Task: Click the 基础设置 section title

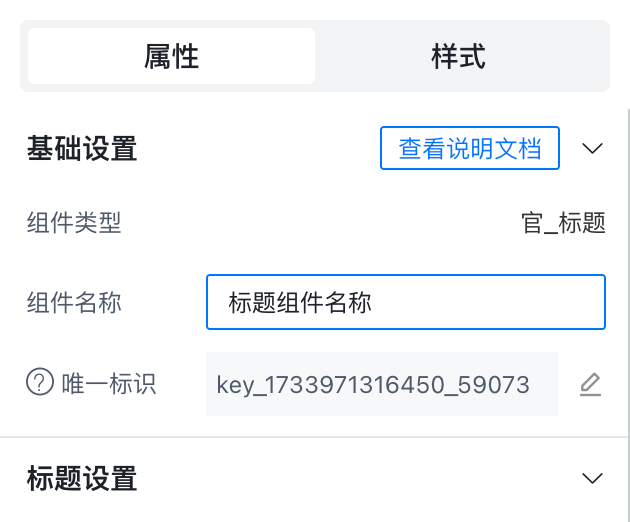Action: (x=82, y=149)
